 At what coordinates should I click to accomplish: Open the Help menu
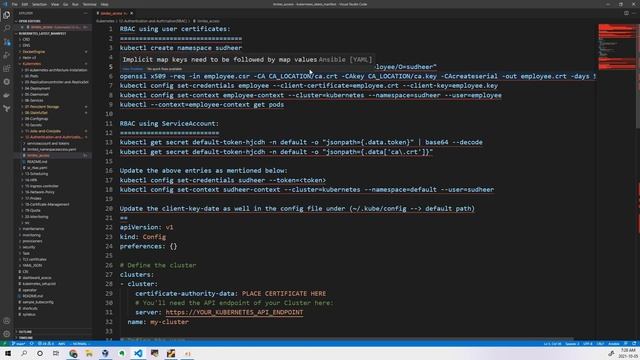(104, 4)
